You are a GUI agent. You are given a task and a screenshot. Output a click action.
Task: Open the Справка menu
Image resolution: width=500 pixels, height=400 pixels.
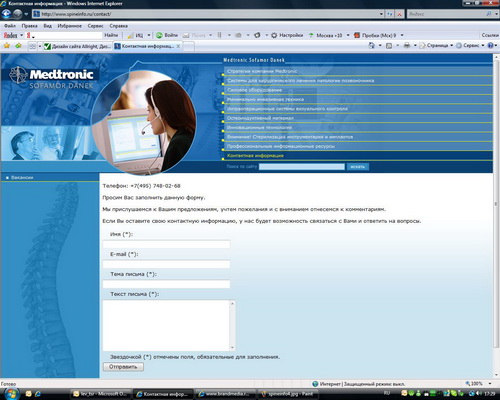(x=118, y=26)
